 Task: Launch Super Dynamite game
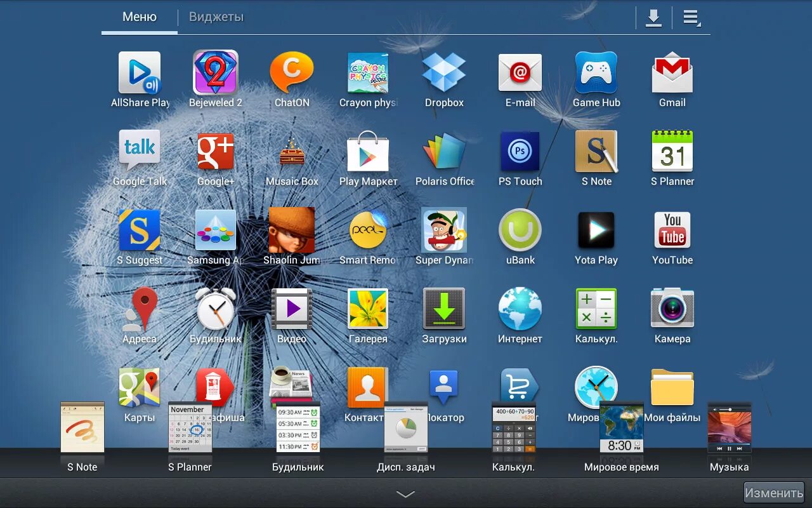tap(444, 230)
